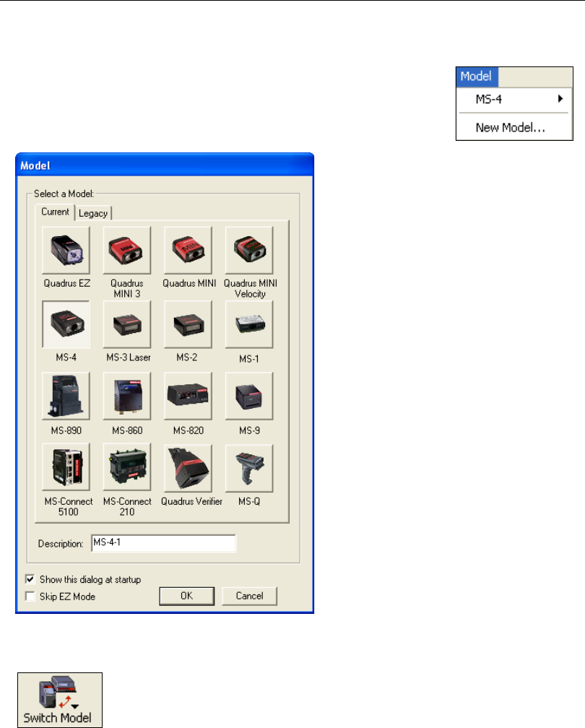The image size is (585, 728).
Task: Click the Switch Model toolbar button
Action: tap(60, 700)
